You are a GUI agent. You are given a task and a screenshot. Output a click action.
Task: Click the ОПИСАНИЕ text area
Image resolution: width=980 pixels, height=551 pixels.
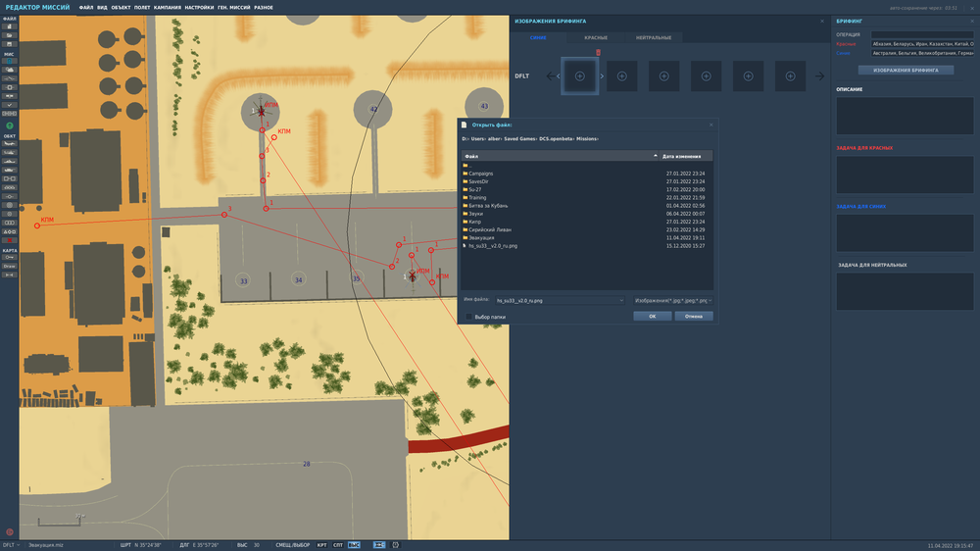[x=905, y=116]
